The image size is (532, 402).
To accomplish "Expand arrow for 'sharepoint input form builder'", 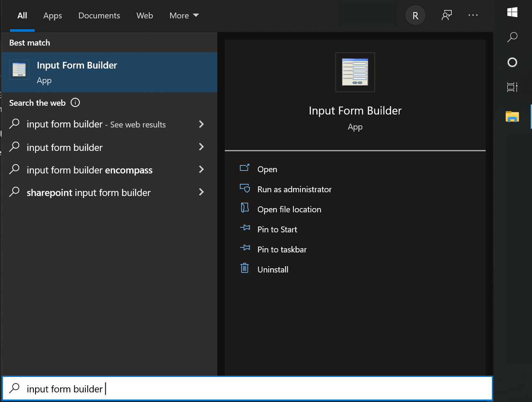I will tap(201, 192).
